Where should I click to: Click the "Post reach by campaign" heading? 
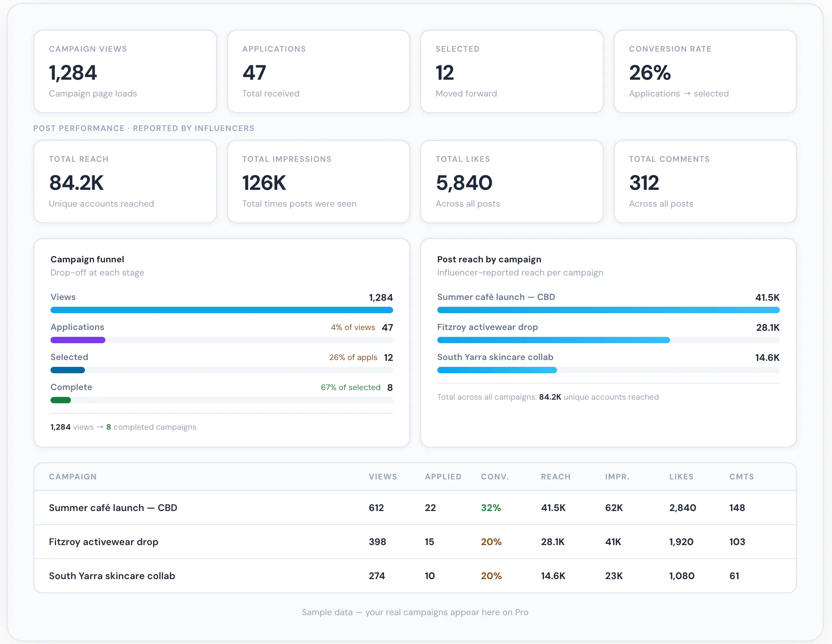pos(489,260)
